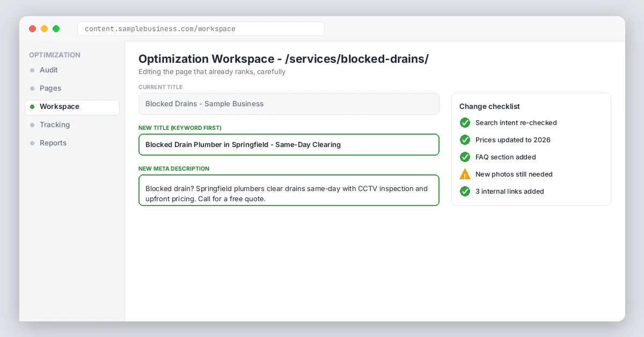Click the OPTIMIZATION sidebar header
The width and height of the screenshot is (644, 337).
[x=55, y=55]
